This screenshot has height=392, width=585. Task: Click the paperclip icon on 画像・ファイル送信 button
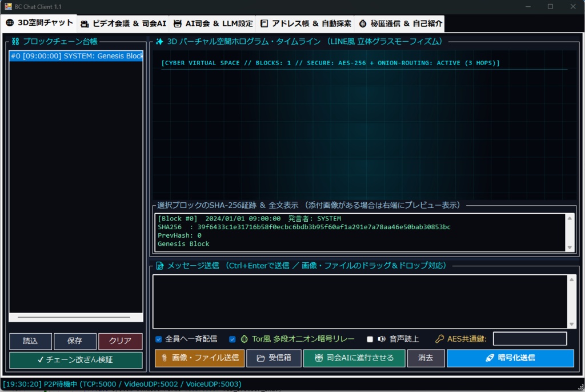coord(164,358)
